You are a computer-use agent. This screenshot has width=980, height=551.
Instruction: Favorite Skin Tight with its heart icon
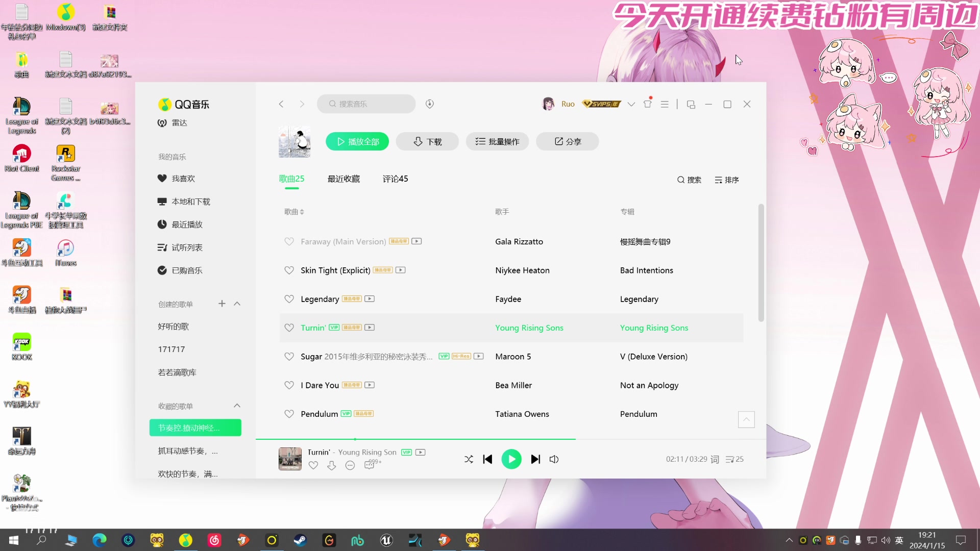pos(289,270)
